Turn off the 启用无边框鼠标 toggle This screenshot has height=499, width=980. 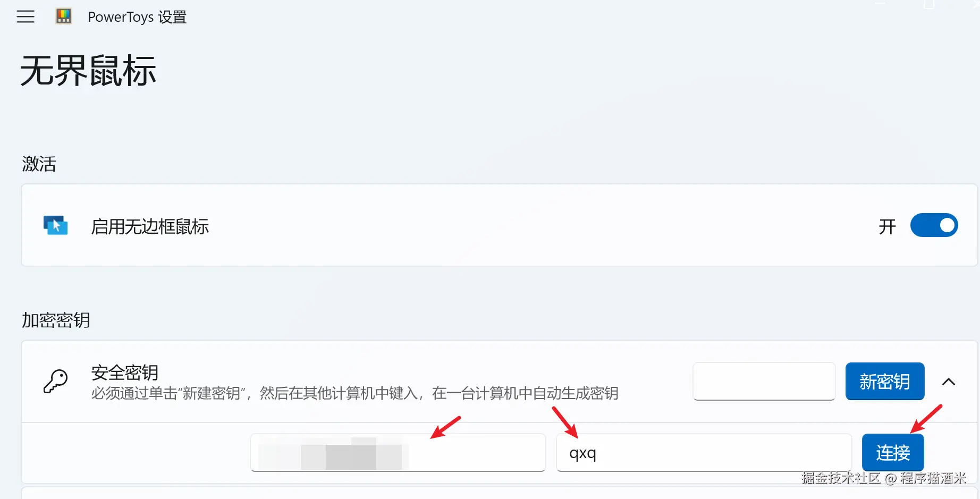tap(934, 225)
